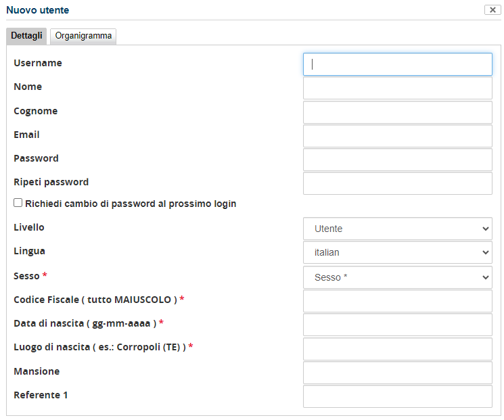Screen dimensions: 504x420
Task: Select the Codice Fiscale input field
Action: click(397, 301)
